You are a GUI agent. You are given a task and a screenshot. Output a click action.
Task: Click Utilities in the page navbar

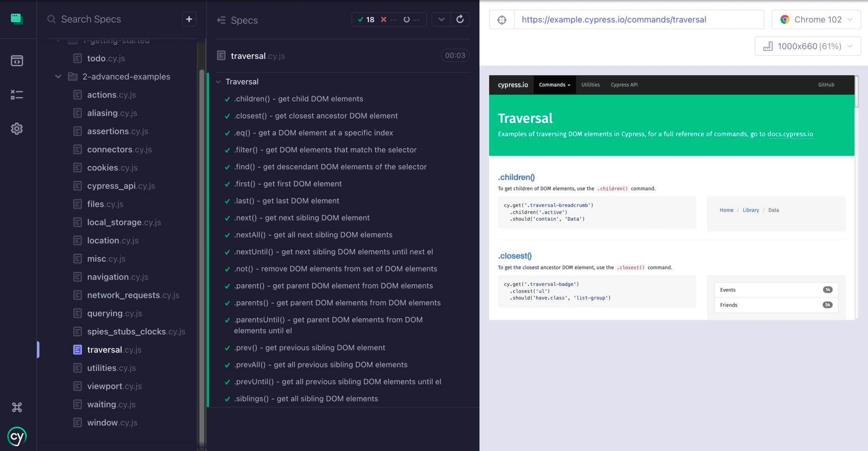tap(590, 85)
